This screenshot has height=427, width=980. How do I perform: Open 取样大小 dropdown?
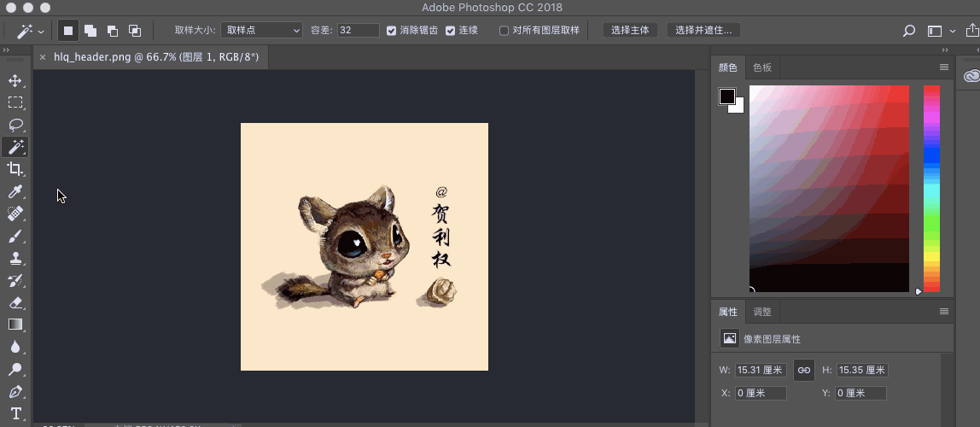262,30
